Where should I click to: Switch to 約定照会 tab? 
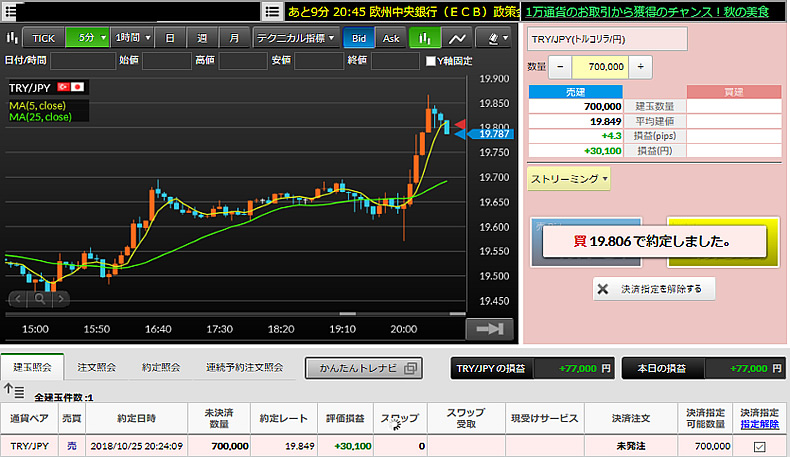(x=161, y=367)
